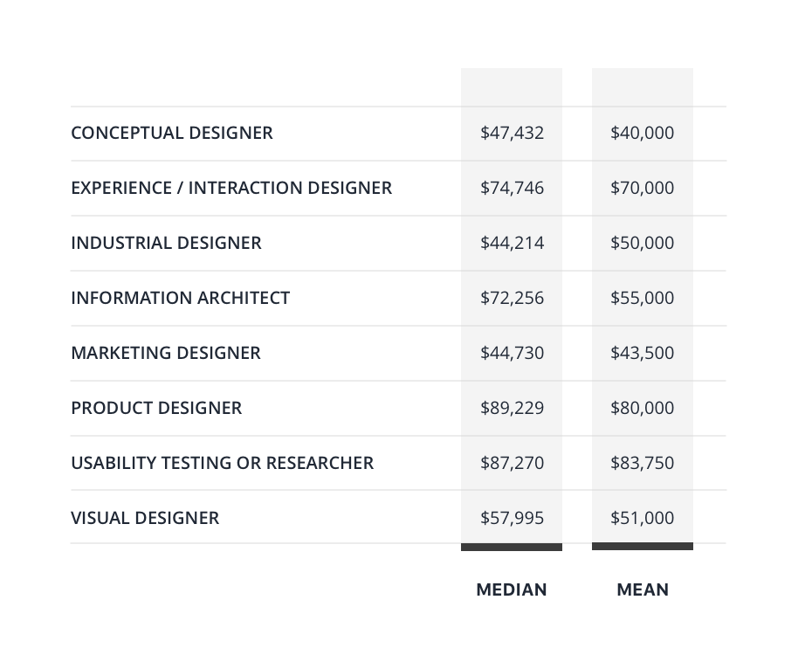
Task: Click the MEDIAN column heading
Action: point(512,589)
